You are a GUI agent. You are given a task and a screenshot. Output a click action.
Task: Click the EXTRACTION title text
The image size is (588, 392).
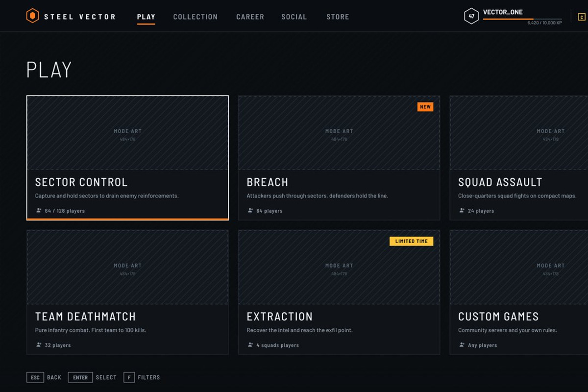point(280,317)
